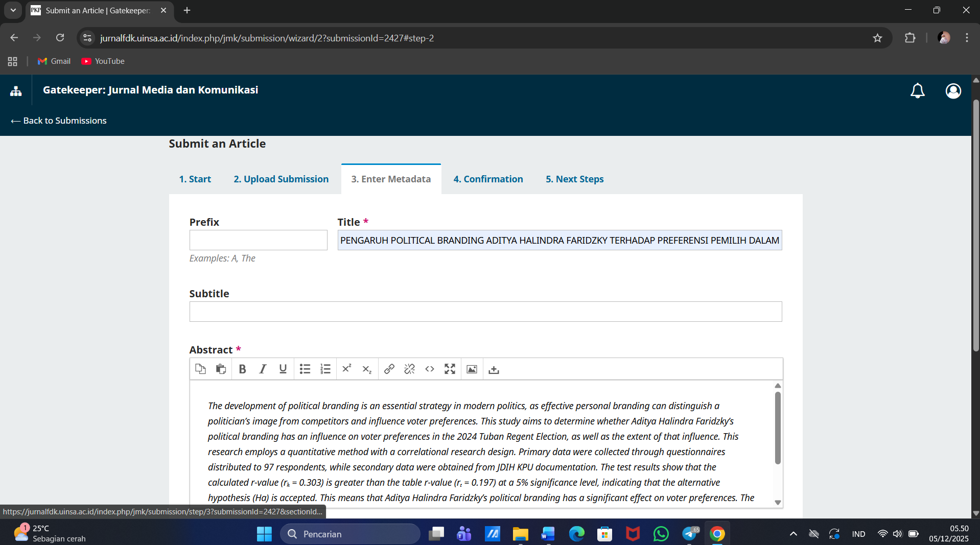Image resolution: width=980 pixels, height=545 pixels.
Task: Go to the 4. Confirmation tab
Action: click(x=488, y=179)
